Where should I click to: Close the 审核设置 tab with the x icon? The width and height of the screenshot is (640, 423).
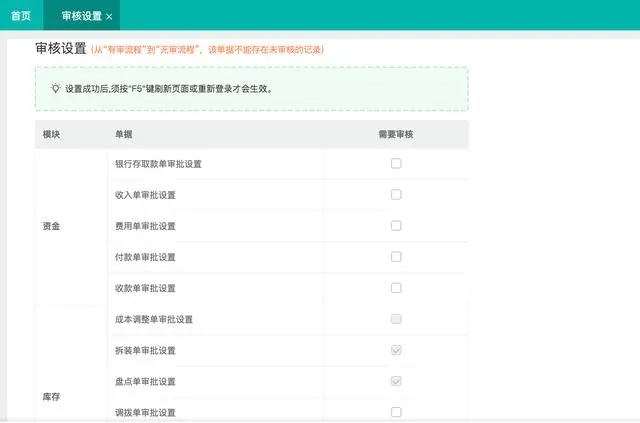[109, 17]
